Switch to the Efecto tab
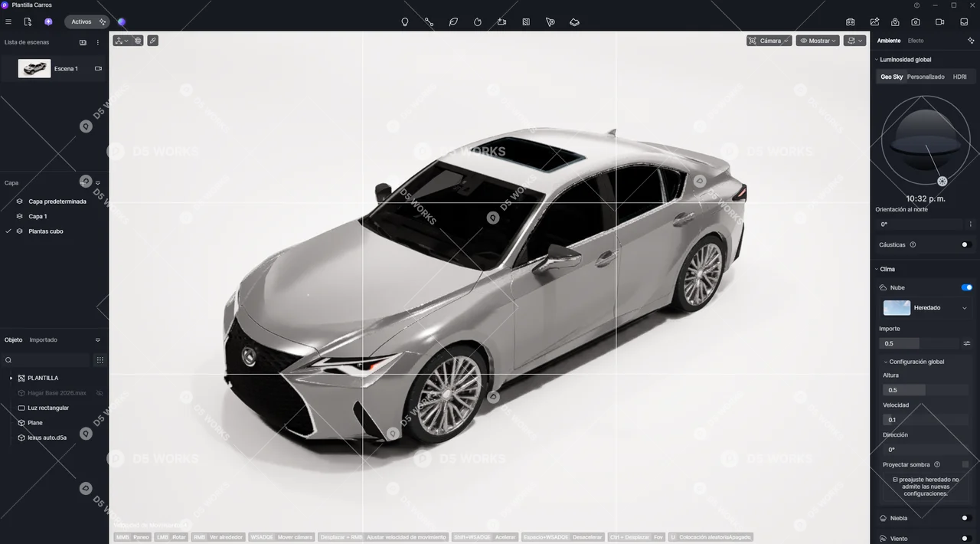The image size is (980, 544). pos(916,41)
